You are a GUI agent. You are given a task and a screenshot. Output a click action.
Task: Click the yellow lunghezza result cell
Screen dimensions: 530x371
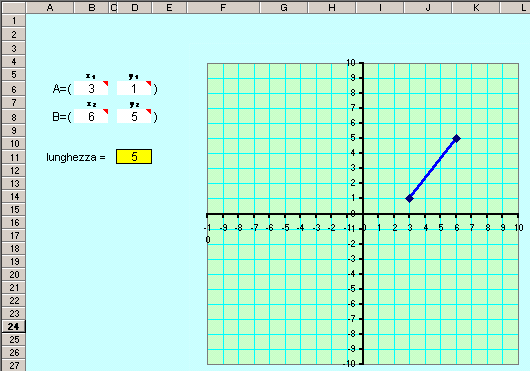click(x=134, y=156)
